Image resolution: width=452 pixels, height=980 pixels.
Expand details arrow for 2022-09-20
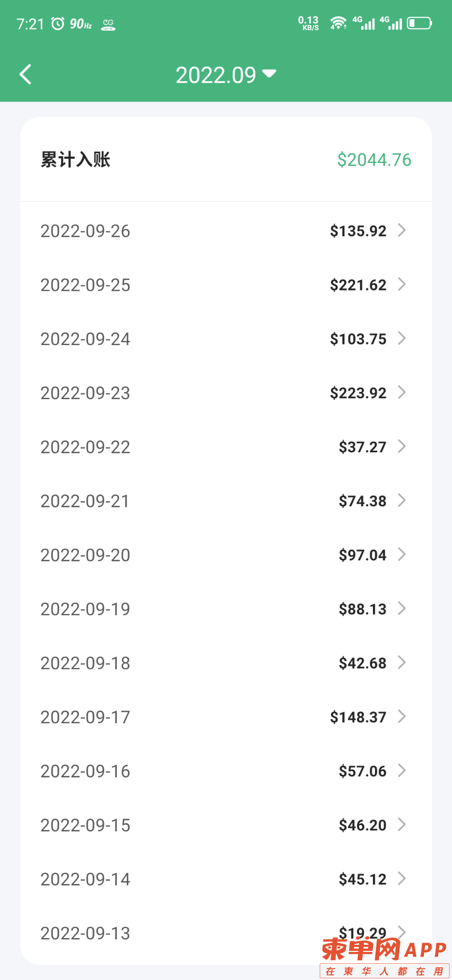402,554
